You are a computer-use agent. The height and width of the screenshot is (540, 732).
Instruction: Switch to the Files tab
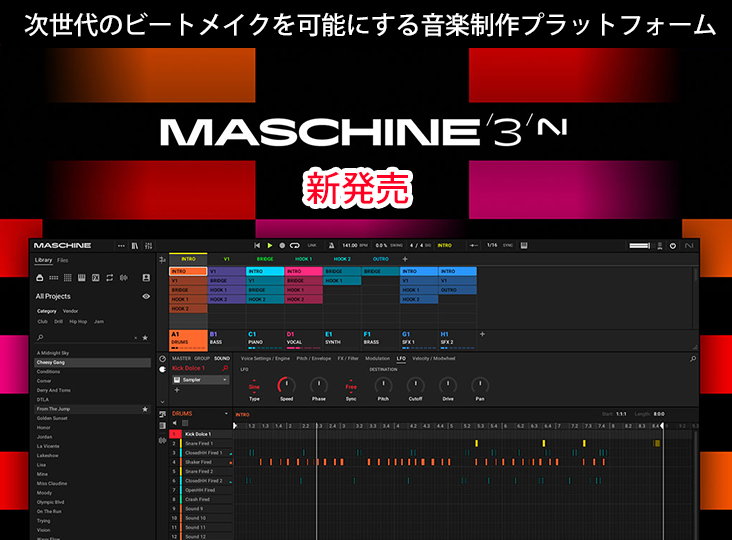[x=63, y=260]
